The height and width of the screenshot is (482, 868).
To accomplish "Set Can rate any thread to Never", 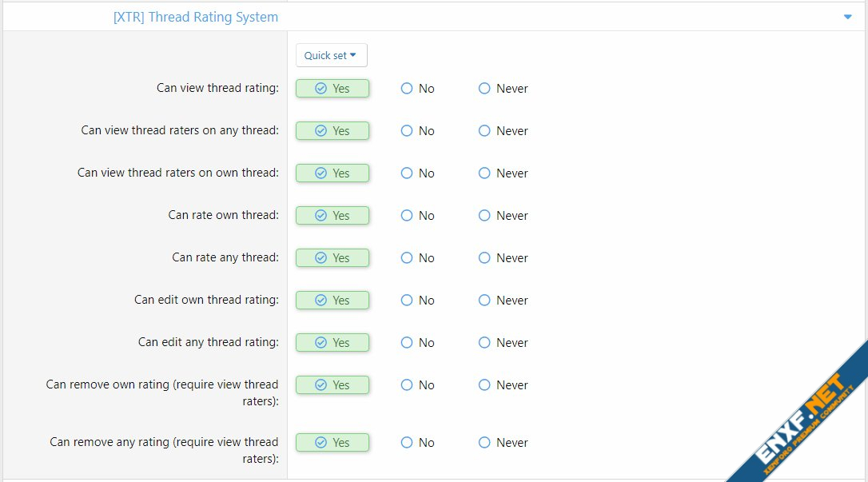I will click(x=503, y=258).
